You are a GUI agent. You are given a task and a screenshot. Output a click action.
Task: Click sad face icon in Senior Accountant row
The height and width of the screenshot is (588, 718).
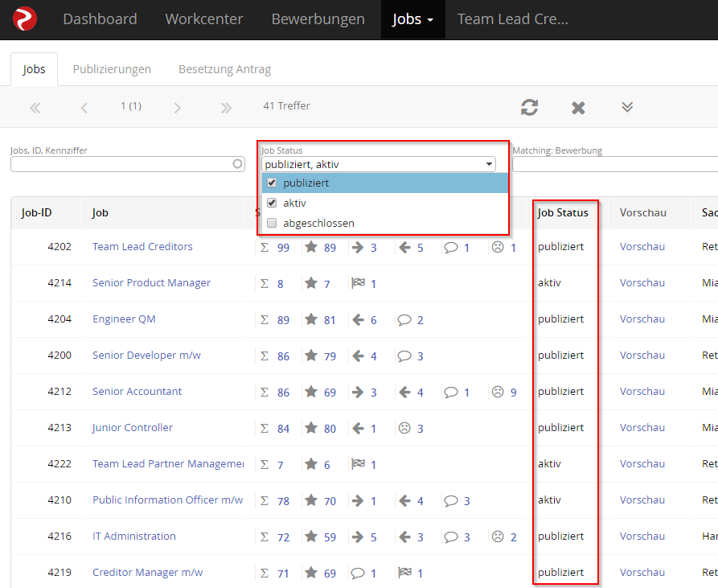tap(498, 392)
